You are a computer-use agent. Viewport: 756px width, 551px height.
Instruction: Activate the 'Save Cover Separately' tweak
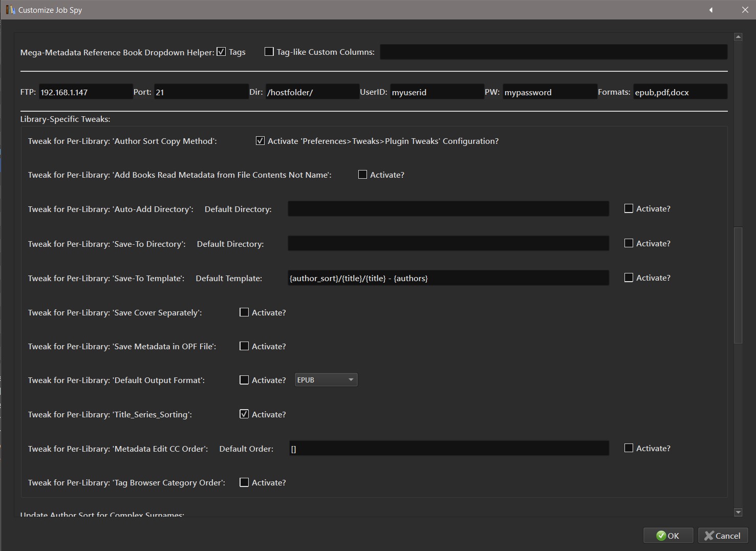pyautogui.click(x=244, y=312)
